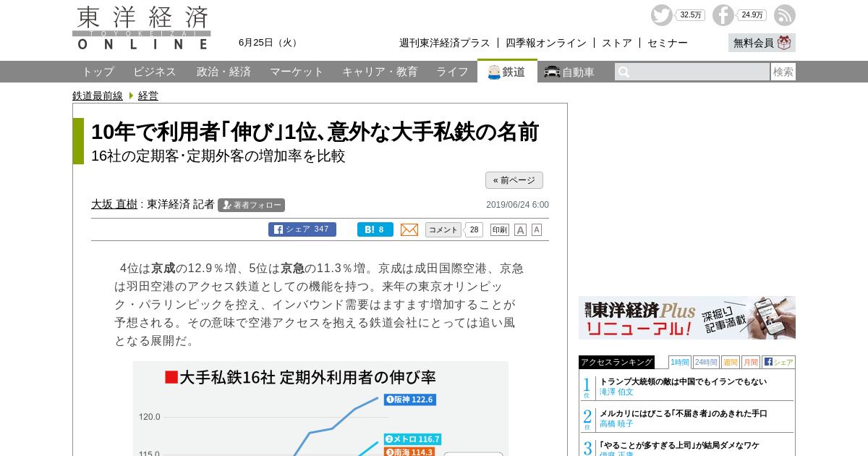Viewport: 868px width, 456px height.
Task: Open ranking article メルカリにはびこる不届き者
Action: [x=684, y=413]
